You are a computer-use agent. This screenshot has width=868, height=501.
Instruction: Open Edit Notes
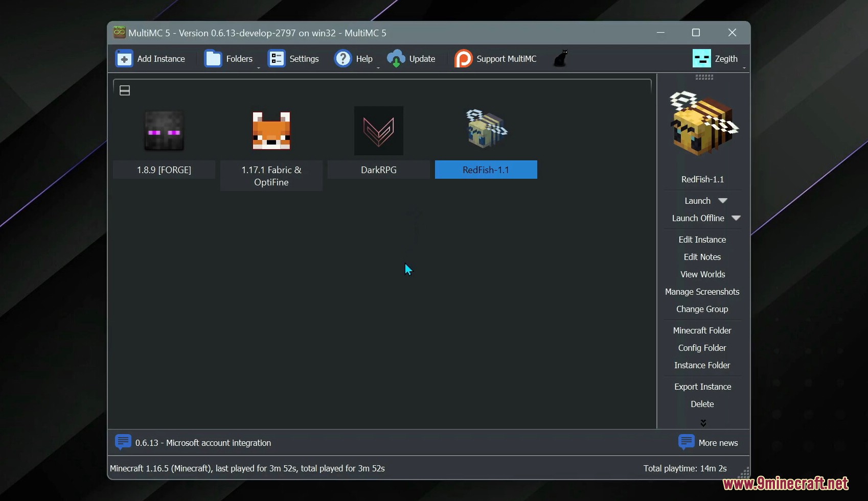702,257
